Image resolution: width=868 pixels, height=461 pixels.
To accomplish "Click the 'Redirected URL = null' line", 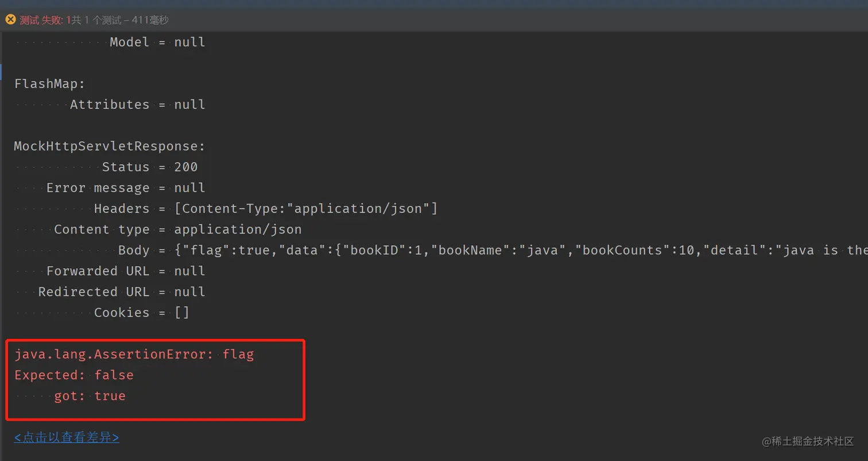I will click(122, 292).
